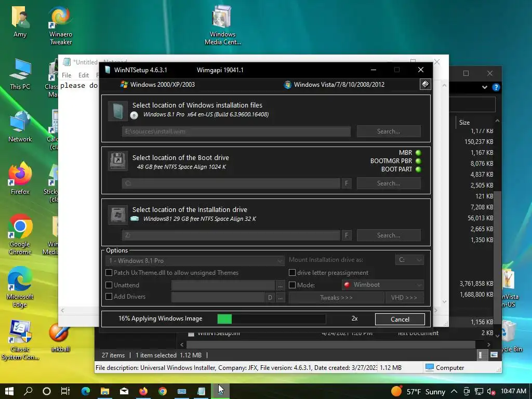Click weather 57°F Sunny widget
Screen dimensions: 532x399
(x=418, y=392)
